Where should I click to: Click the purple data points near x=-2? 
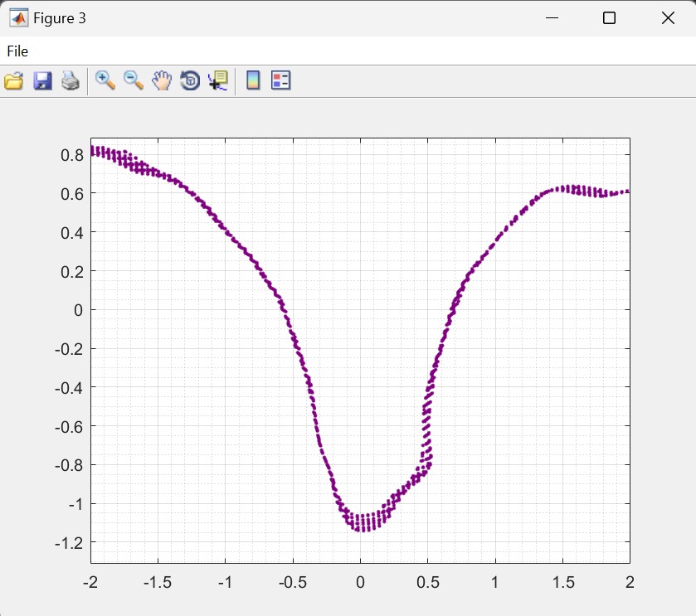[x=95, y=151]
